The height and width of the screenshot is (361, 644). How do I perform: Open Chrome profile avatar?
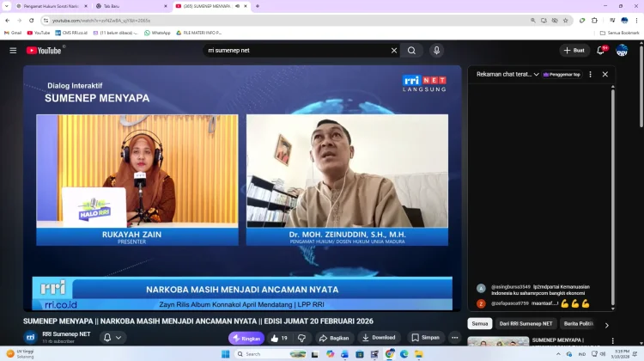625,20
